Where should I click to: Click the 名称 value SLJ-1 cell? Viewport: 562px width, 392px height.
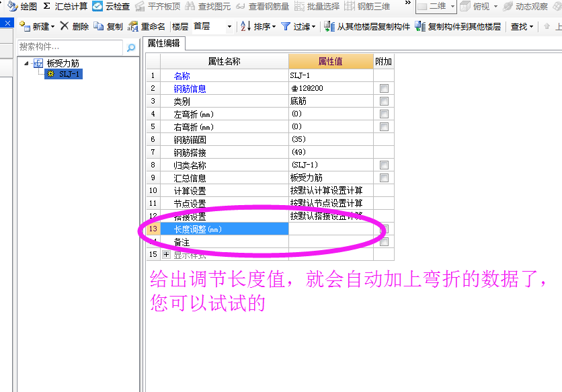coord(331,76)
